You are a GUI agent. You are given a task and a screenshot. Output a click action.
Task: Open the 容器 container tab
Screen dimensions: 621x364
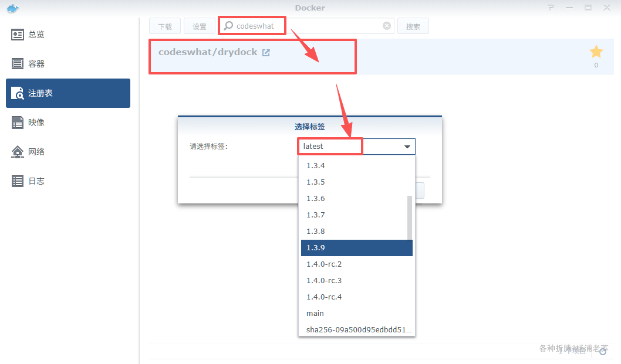point(68,64)
